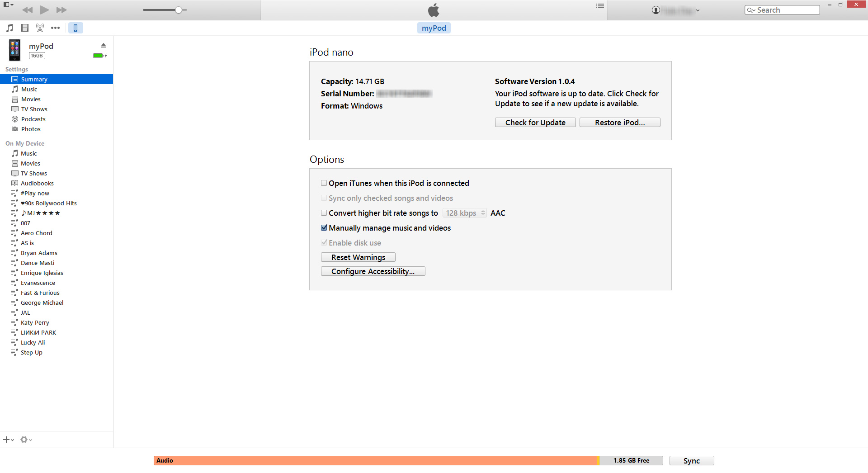Open the Podcasts library icon in toolbar
The width and height of the screenshot is (868, 473).
click(40, 28)
